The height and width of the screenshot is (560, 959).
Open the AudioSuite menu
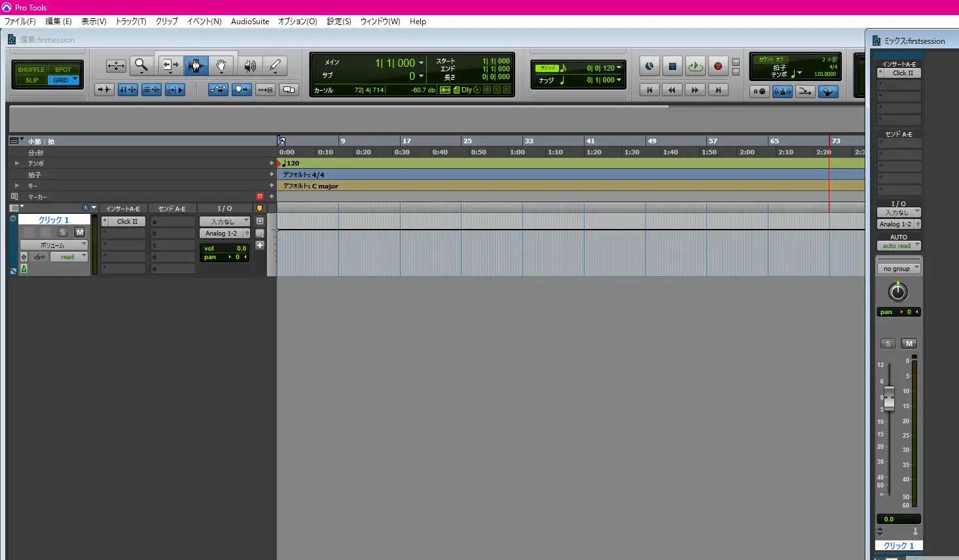(x=249, y=22)
